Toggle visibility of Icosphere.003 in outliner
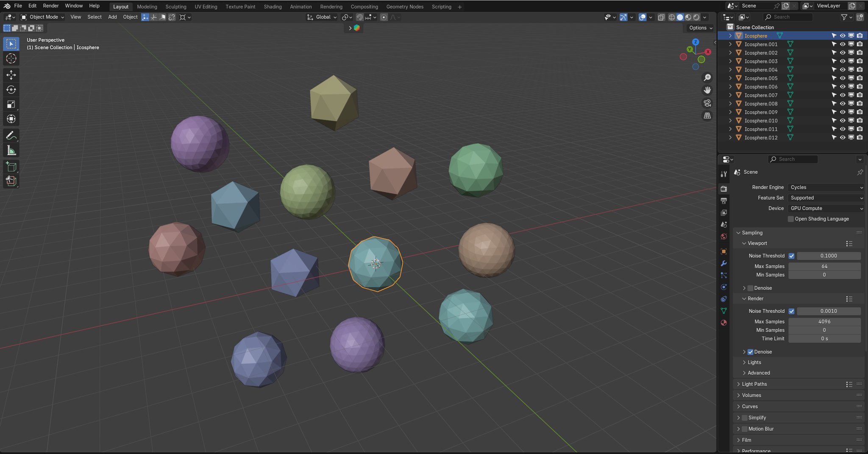 tap(843, 61)
